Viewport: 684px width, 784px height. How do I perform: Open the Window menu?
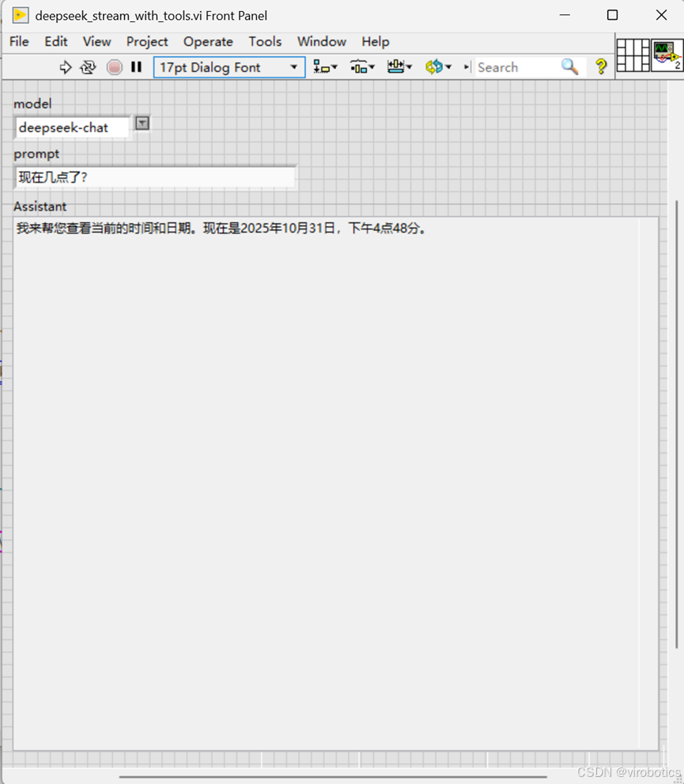coord(322,41)
